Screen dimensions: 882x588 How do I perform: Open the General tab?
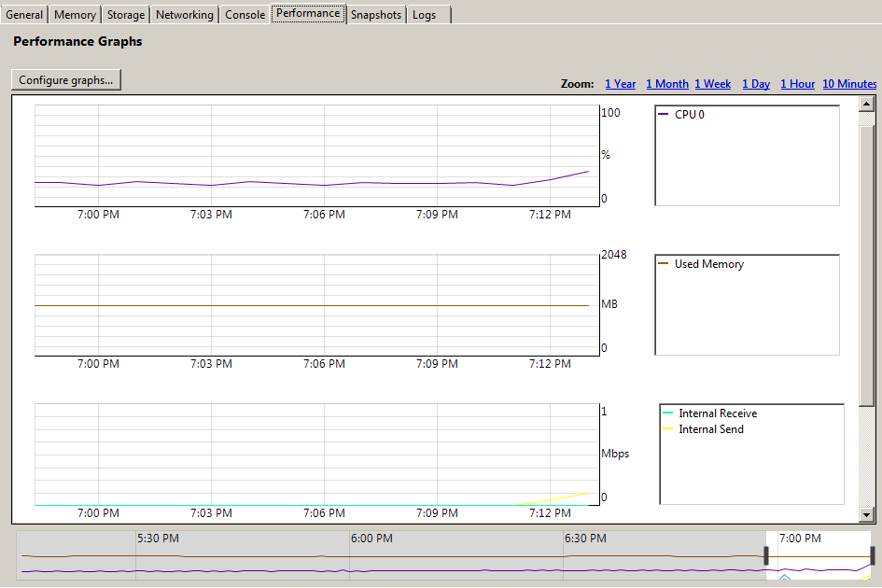point(24,15)
